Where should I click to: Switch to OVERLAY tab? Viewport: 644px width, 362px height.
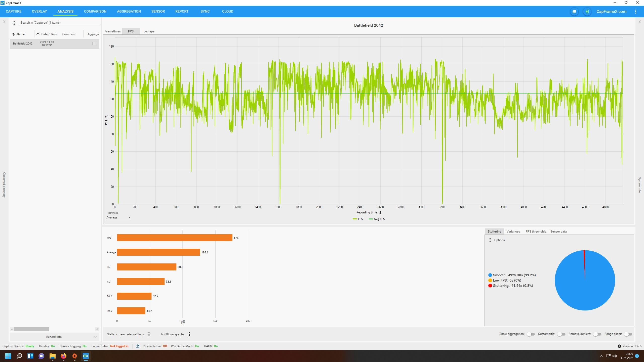[39, 11]
